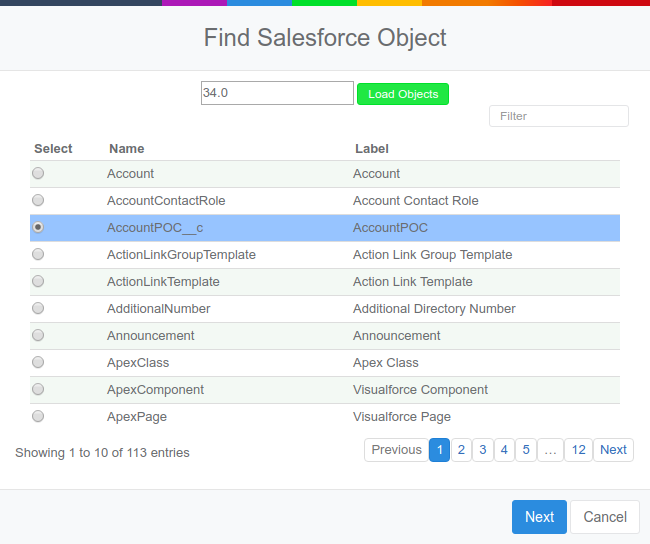The height and width of the screenshot is (544, 650).
Task: Select the Account radio button
Action: coord(38,173)
